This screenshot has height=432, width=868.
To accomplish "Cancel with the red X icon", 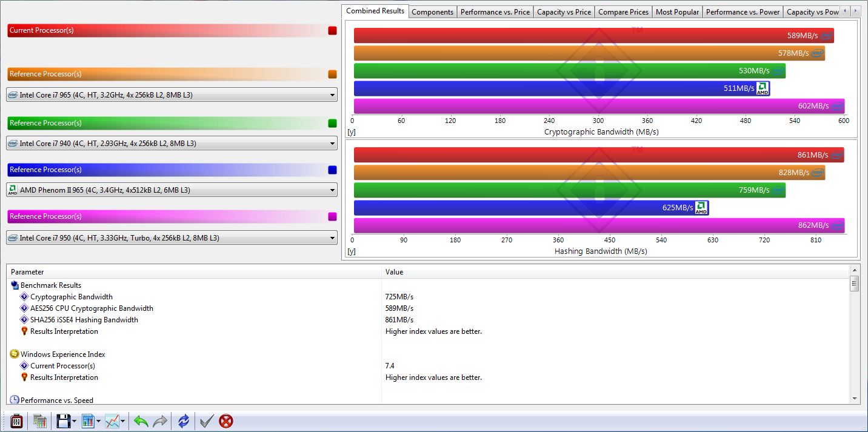I will coord(226,420).
